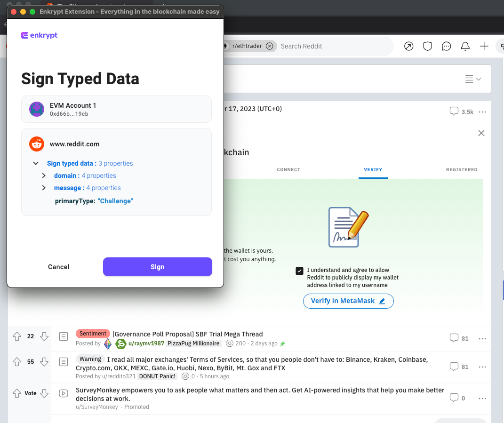Image resolution: width=504 pixels, height=423 pixels.
Task: Click the Sign button in Enkrypt
Action: [158, 267]
